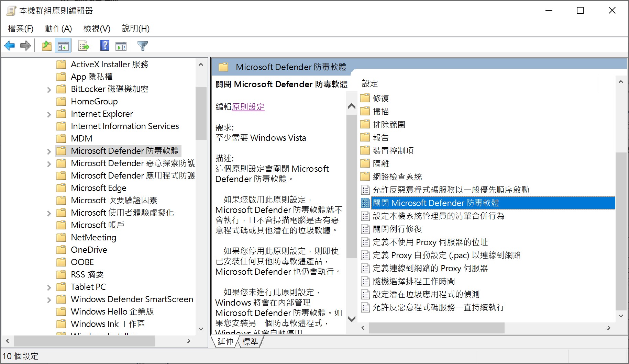The height and width of the screenshot is (364, 629).
Task: Click the 報告 folder icon
Action: (x=365, y=137)
